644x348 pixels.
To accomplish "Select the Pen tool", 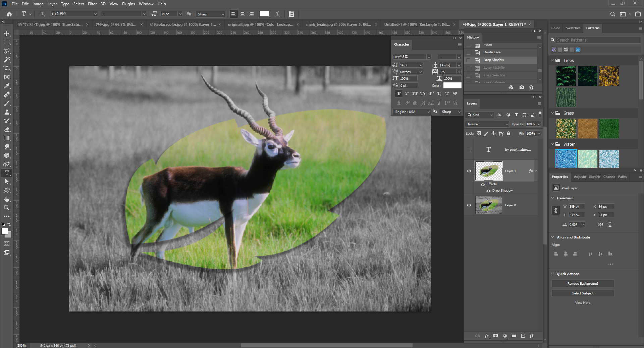I will pos(7,164).
